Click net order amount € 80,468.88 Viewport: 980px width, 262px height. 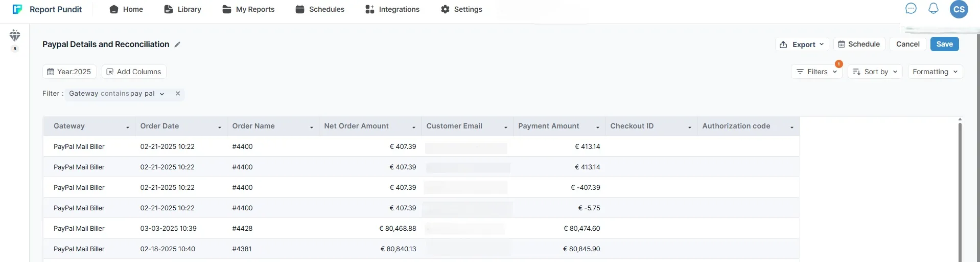coord(398,228)
